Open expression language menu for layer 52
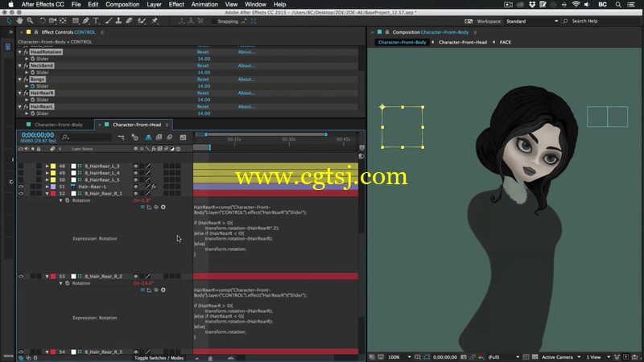644x362 pixels. pos(163,208)
